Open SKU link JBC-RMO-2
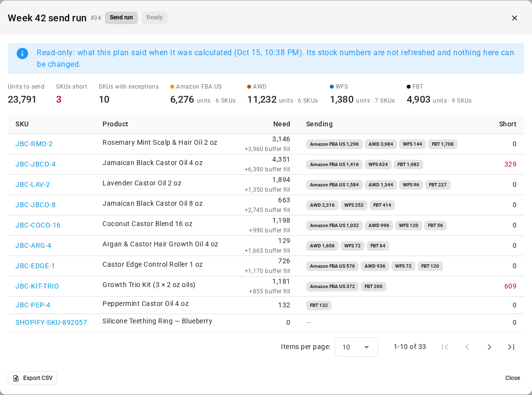Image resolution: width=532 pixels, height=395 pixels. [34, 144]
